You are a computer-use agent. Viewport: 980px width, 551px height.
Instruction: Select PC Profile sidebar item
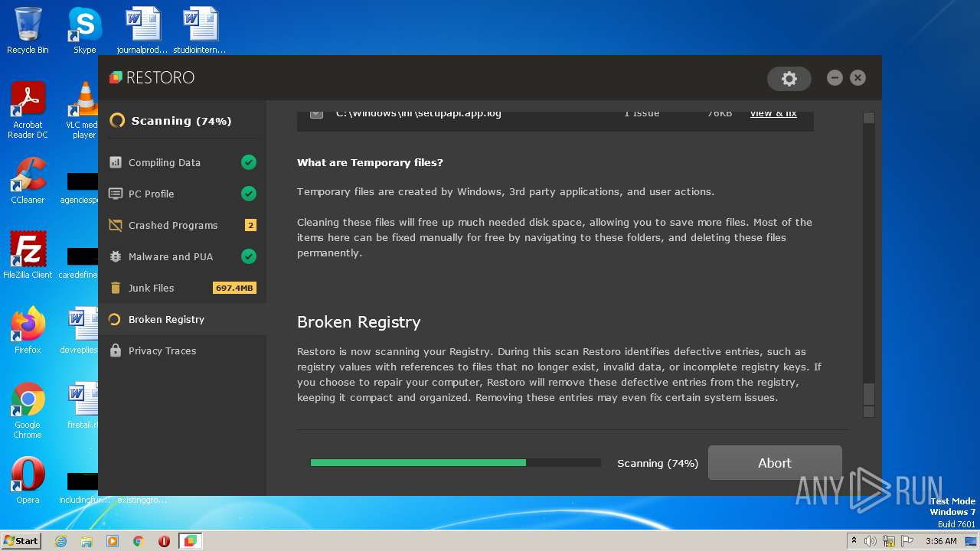(x=182, y=194)
